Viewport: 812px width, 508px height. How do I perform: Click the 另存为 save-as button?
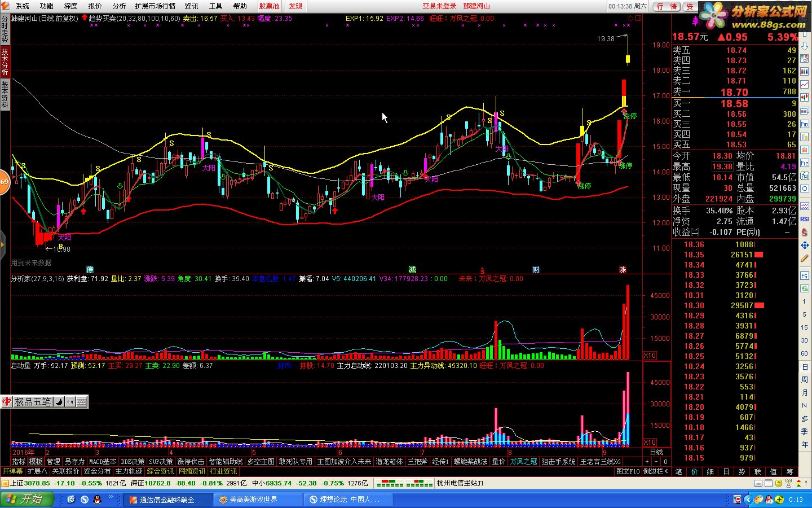74,462
